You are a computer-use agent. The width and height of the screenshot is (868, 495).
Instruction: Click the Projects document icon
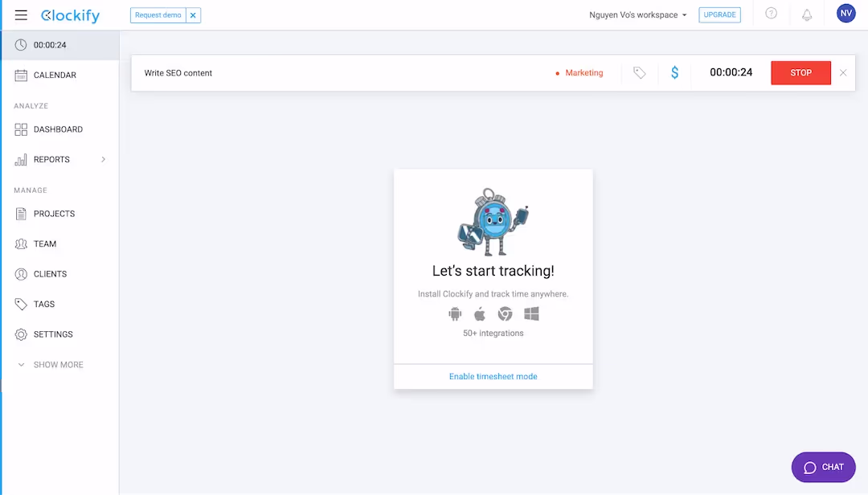pyautogui.click(x=21, y=214)
